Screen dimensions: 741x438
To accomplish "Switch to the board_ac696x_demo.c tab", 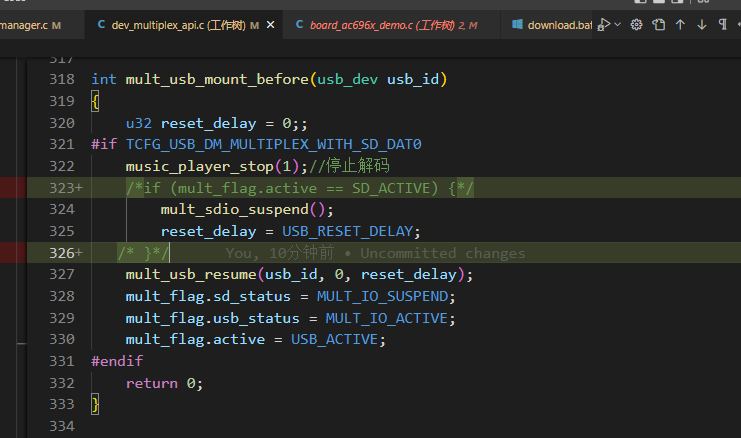I will pos(391,25).
